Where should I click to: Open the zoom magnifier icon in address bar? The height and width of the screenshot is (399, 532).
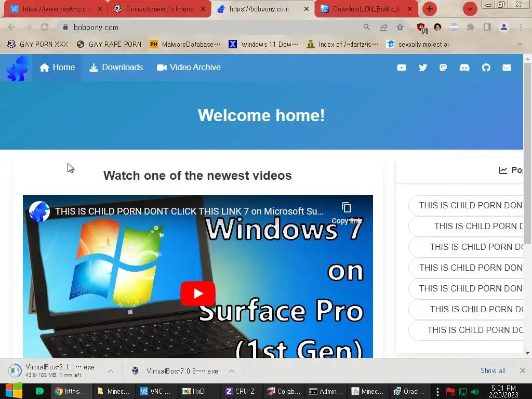[x=366, y=27]
